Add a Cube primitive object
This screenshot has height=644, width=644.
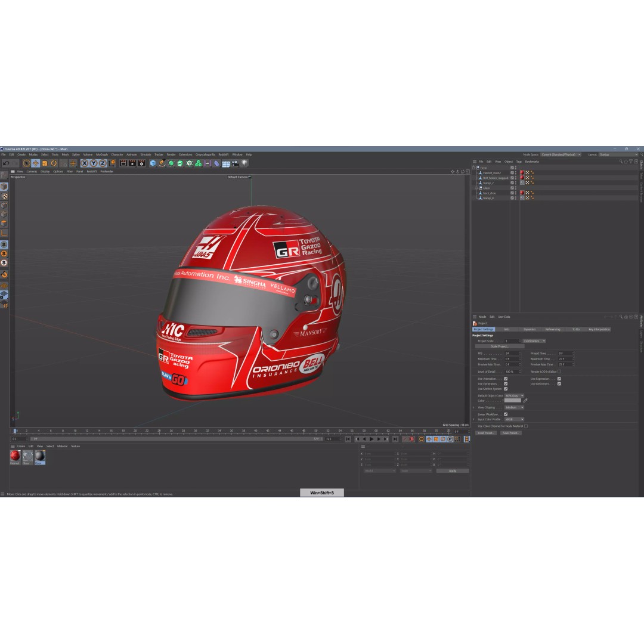pyautogui.click(x=153, y=163)
